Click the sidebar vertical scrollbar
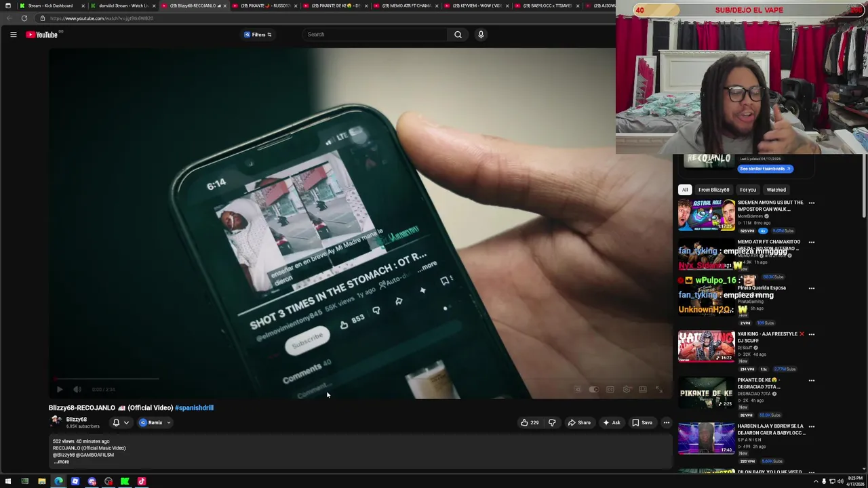Image resolution: width=868 pixels, height=488 pixels. coord(864,186)
